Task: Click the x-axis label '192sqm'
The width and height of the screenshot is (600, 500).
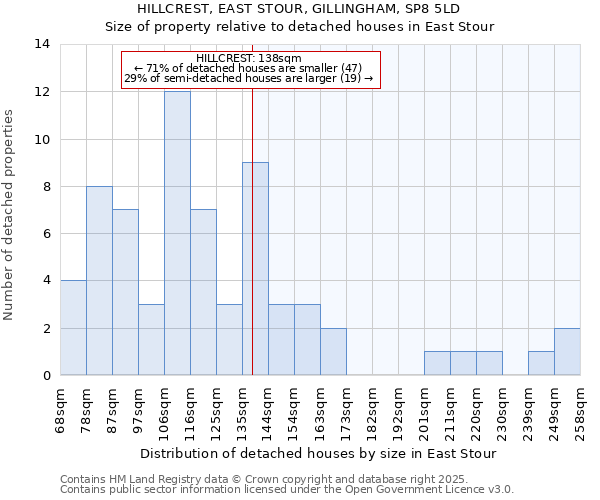Action: [398, 415]
